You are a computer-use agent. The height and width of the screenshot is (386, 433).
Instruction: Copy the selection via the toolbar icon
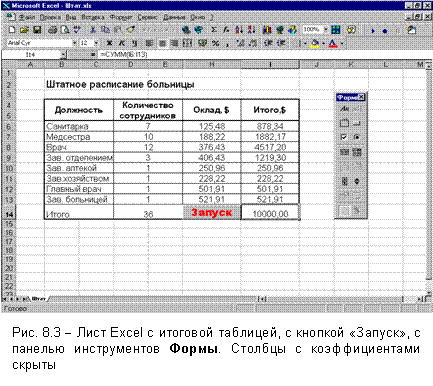[105, 30]
